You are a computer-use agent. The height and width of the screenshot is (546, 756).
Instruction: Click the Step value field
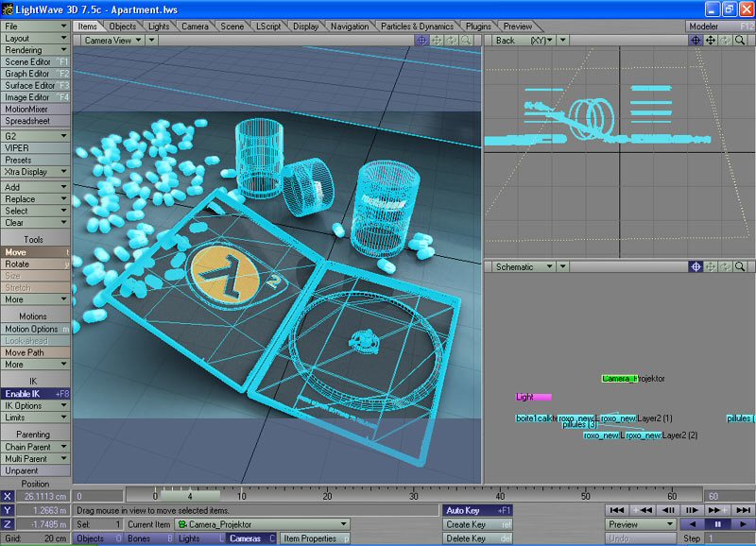pyautogui.click(x=730, y=538)
